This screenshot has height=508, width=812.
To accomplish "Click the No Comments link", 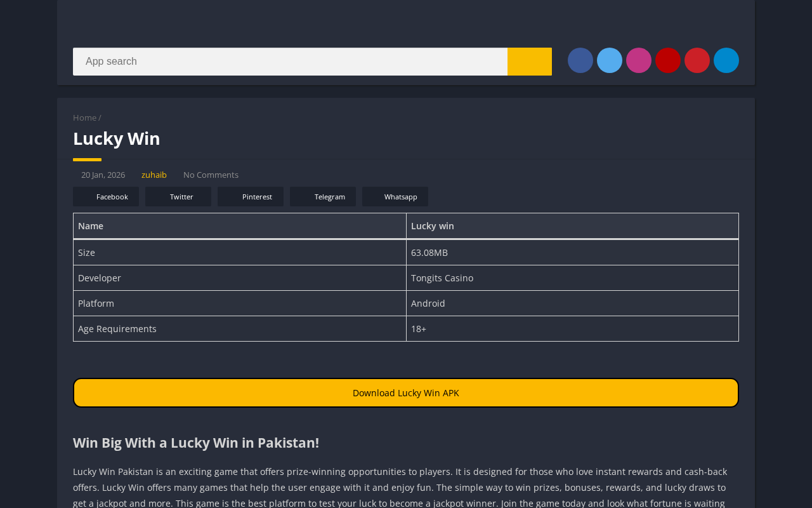I will (x=211, y=175).
